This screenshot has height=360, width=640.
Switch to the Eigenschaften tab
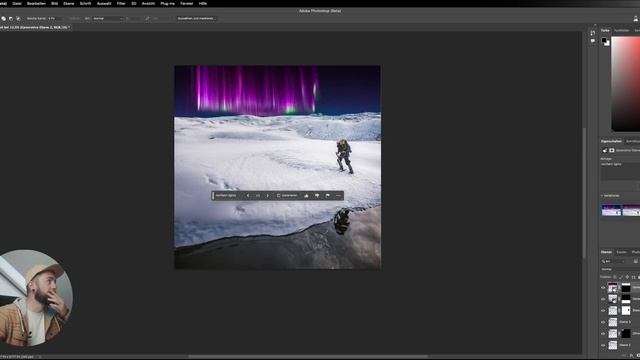pos(611,141)
